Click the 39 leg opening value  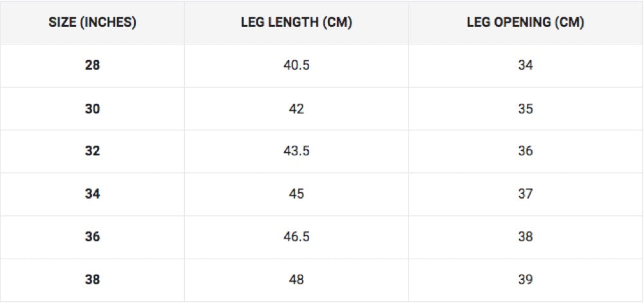tap(526, 280)
